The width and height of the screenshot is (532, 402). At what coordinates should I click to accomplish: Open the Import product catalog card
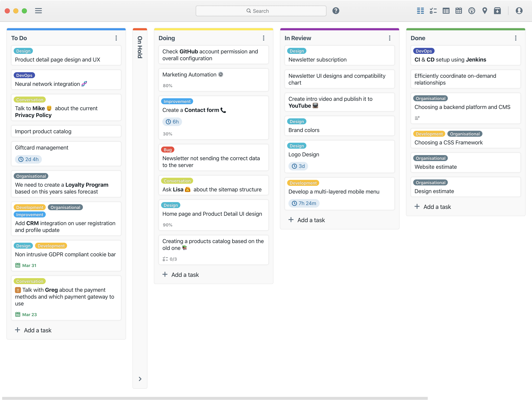pos(66,131)
